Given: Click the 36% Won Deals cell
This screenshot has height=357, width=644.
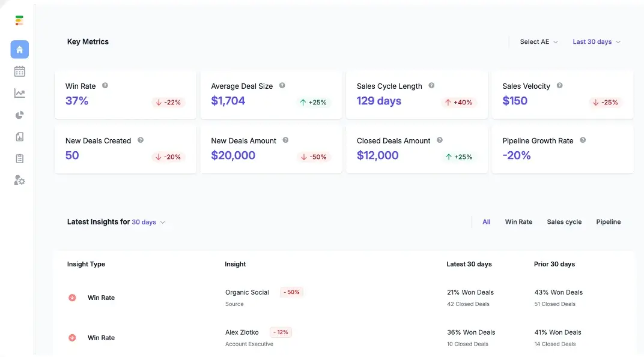Looking at the screenshot, I should [471, 332].
